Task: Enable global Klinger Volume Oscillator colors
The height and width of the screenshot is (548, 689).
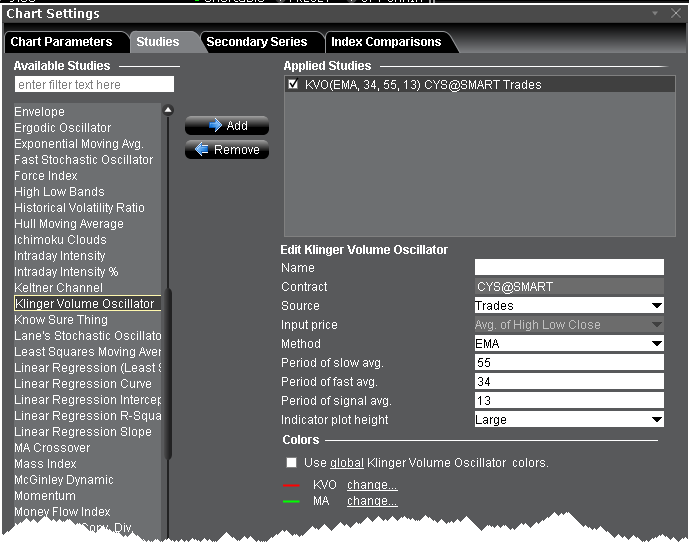Action: [x=291, y=463]
